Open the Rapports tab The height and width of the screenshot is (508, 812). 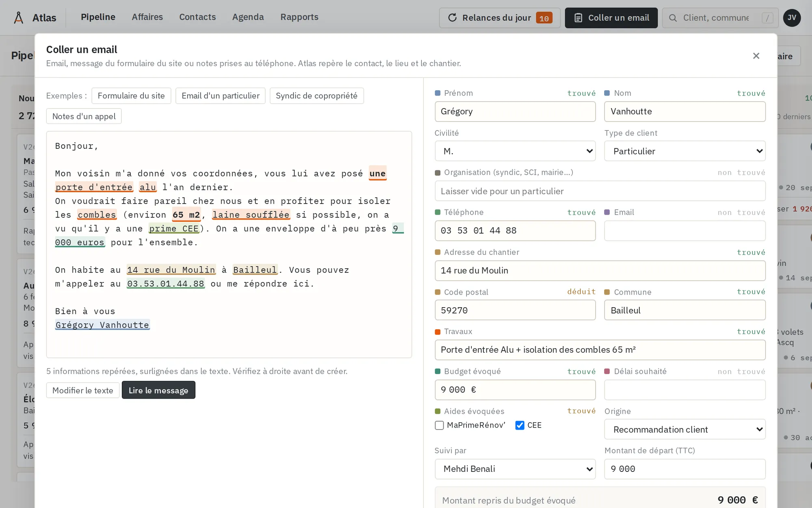(x=299, y=17)
